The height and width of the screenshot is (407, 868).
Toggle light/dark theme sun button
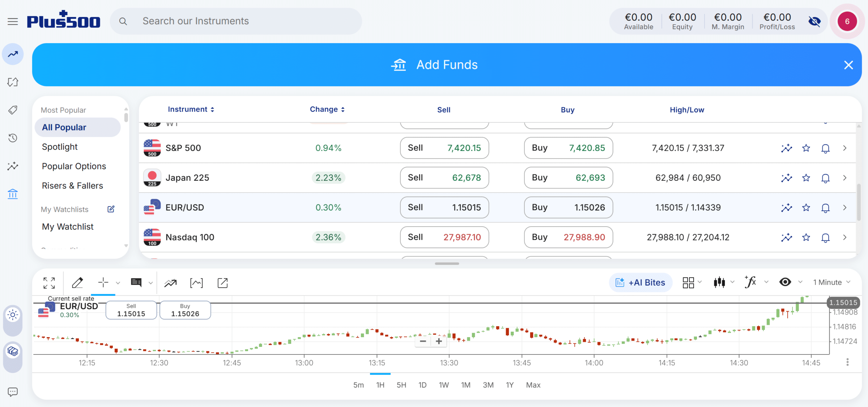pyautogui.click(x=13, y=315)
